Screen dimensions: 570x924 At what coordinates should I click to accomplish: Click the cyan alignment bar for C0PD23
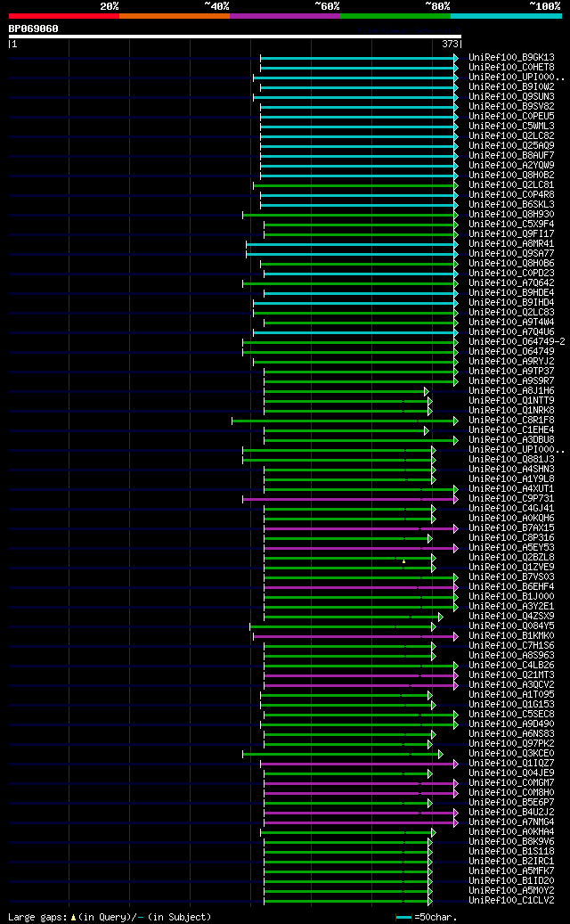361,274
